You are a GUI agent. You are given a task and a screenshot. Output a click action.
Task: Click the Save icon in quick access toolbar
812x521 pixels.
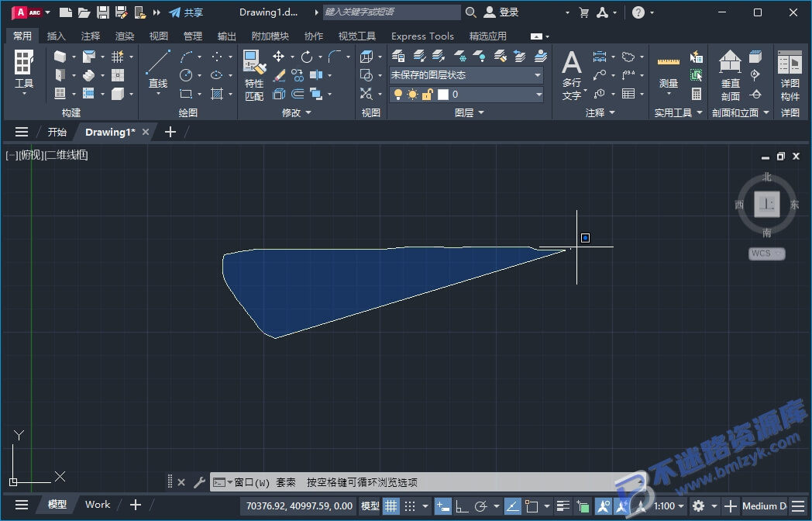coord(103,12)
